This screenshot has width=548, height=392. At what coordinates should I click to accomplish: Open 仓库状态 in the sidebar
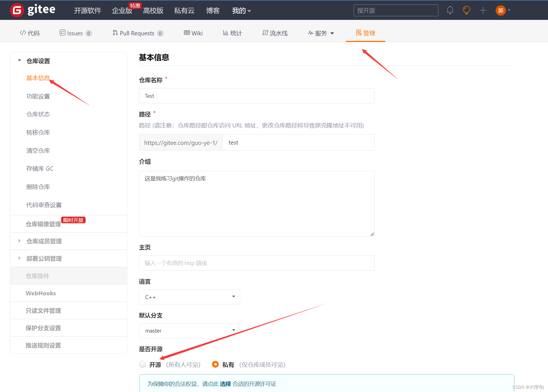(x=38, y=114)
